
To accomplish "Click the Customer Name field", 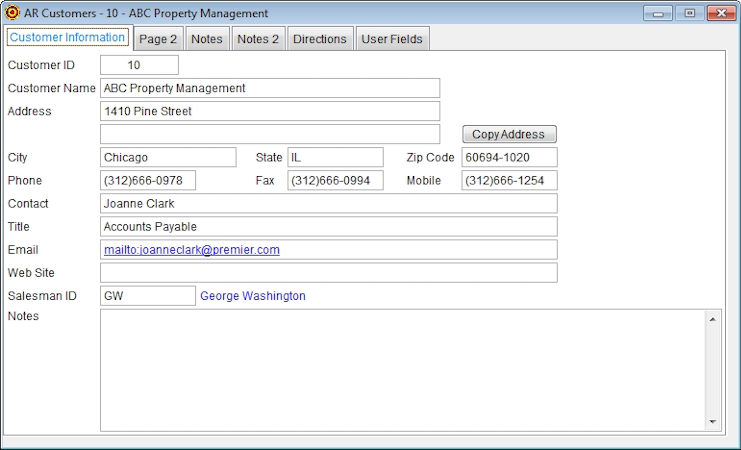I will [x=270, y=88].
